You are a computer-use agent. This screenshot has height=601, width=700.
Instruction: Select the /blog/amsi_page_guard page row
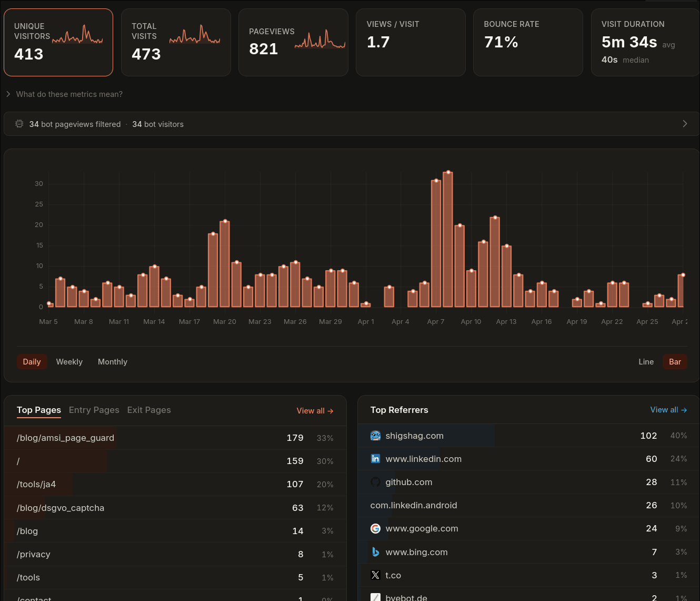(x=175, y=438)
